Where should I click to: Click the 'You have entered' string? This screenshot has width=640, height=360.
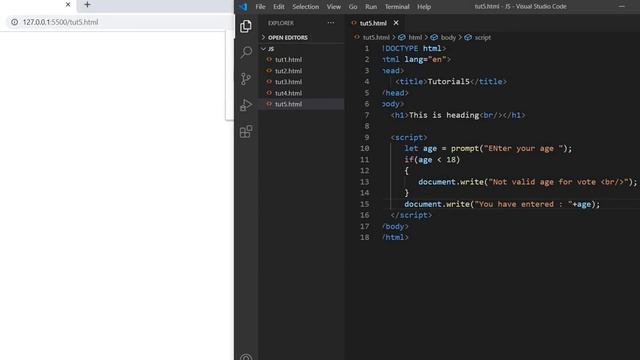tap(523, 204)
